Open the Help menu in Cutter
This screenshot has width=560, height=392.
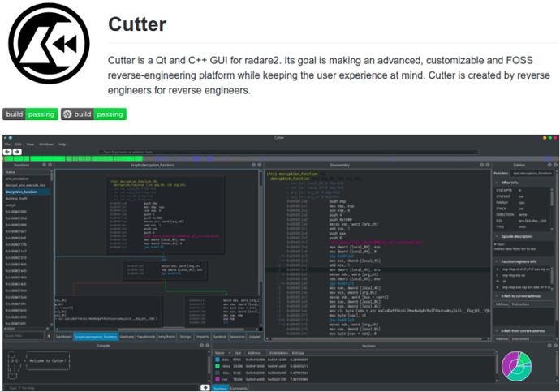62,144
